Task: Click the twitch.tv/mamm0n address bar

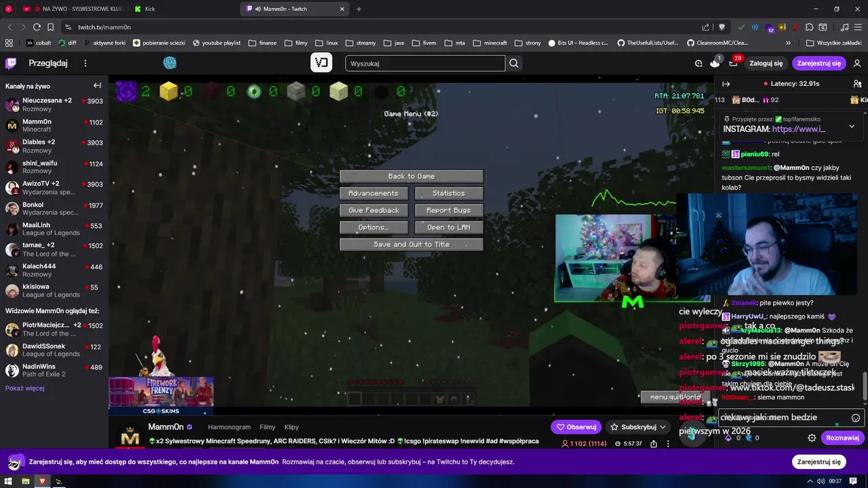Action: 380,27
